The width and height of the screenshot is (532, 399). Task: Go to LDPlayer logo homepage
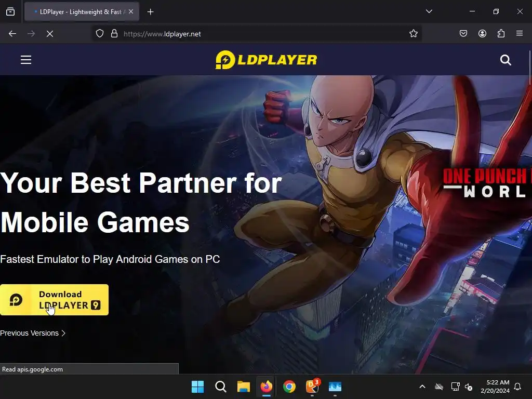coord(267,60)
